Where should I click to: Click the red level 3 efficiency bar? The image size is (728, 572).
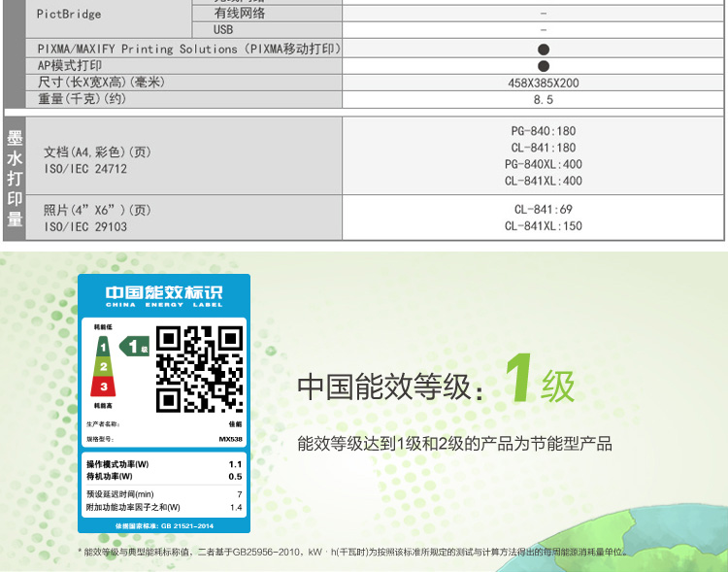click(103, 387)
